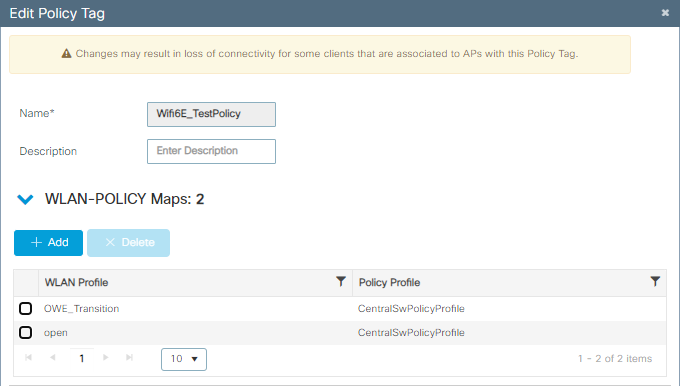Click CentralSwPolicyProfile in open row
This screenshot has width=680, height=386.
coord(411,333)
